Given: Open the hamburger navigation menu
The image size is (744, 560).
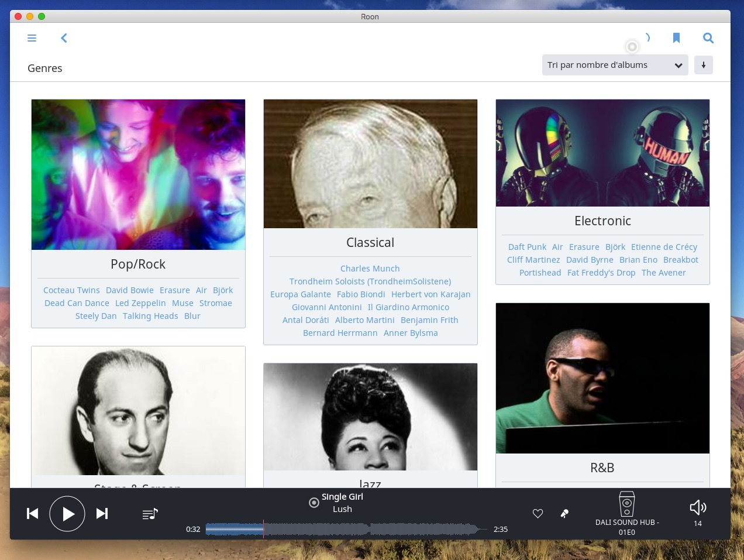Looking at the screenshot, I should click(x=32, y=38).
